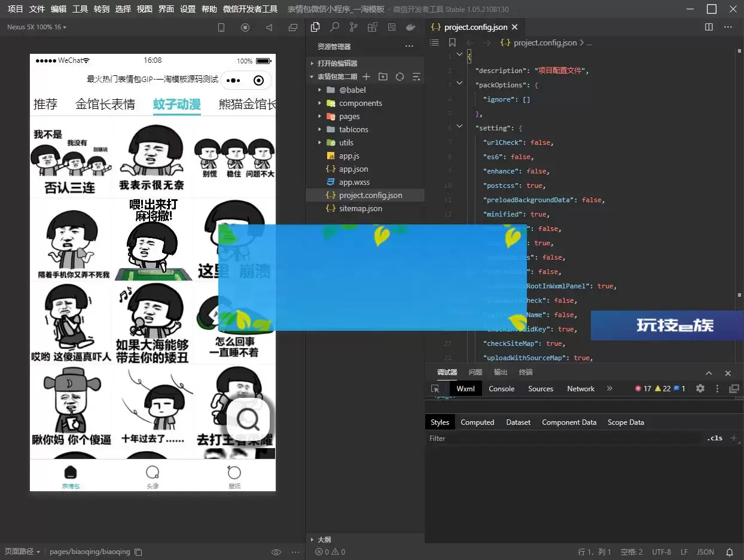
Task: Create a new folder in project tree
Action: tap(383, 77)
